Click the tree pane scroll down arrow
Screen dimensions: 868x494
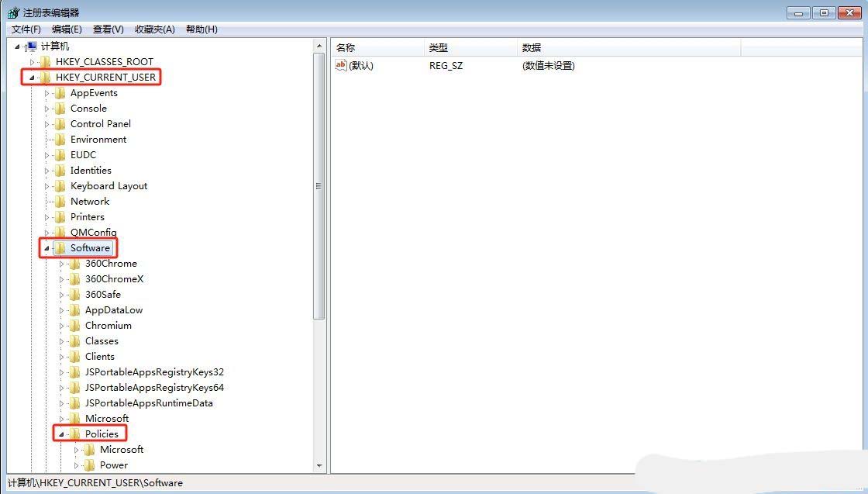coord(319,466)
